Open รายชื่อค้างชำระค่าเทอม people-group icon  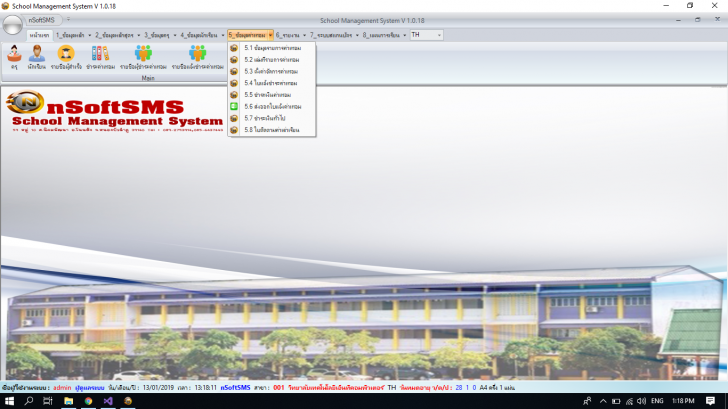(198, 57)
